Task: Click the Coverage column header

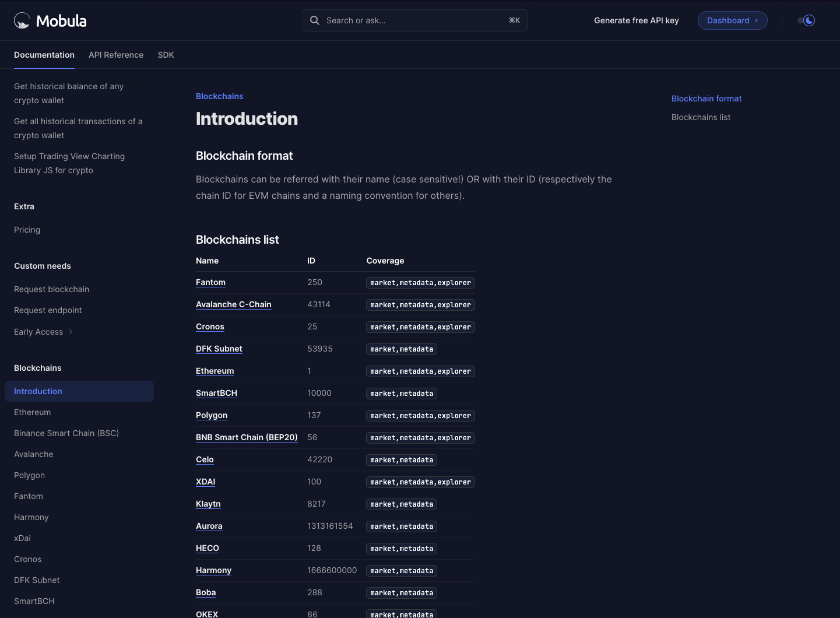Action: (385, 261)
